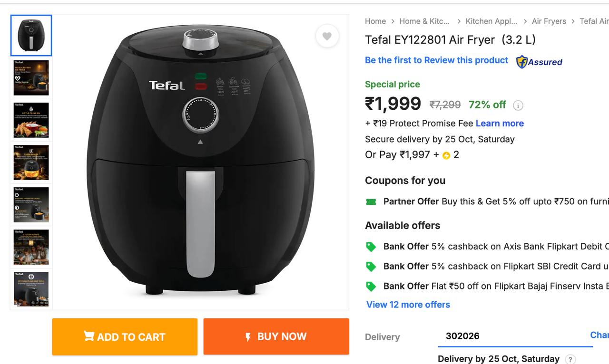Image resolution: width=609 pixels, height=364 pixels.
Task: Expand View 12 more offers
Action: click(x=408, y=305)
